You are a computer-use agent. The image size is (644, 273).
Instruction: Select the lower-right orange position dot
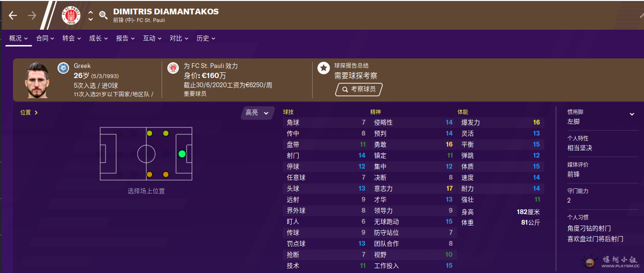[x=166, y=174]
